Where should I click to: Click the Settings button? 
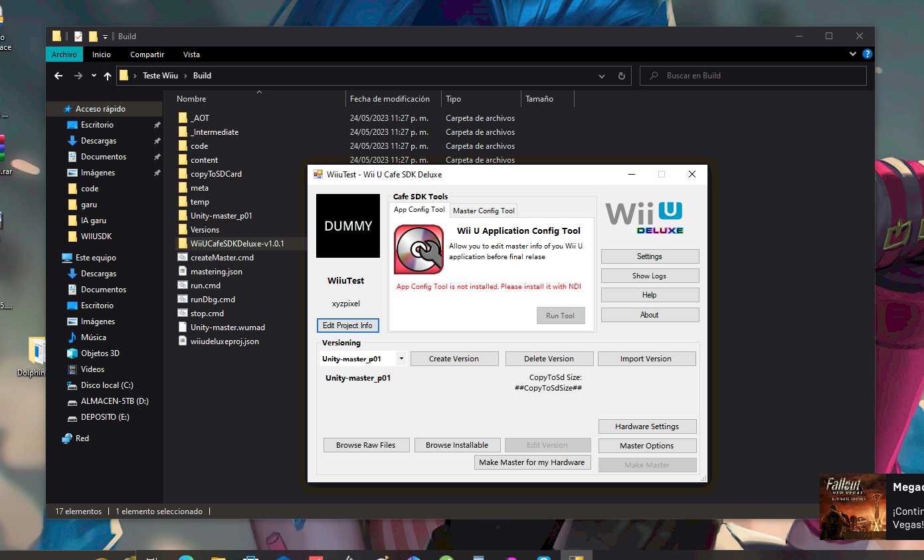tap(650, 256)
